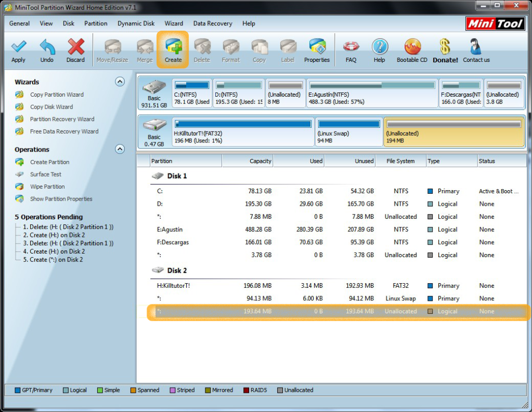Choose Surface Test operation
Screen dimensions: 532x412
45,174
